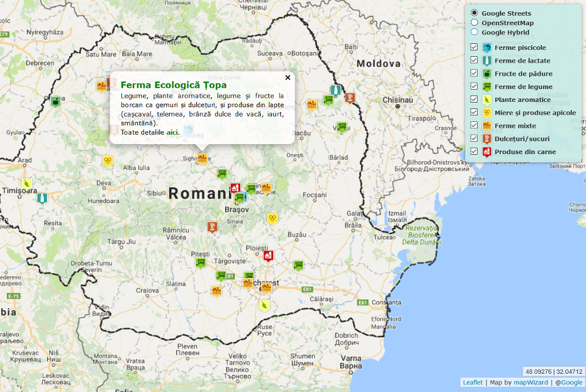Click the dairy farm marker below Timișoara
Image resolution: width=586 pixels, height=392 pixels.
pyautogui.click(x=42, y=197)
